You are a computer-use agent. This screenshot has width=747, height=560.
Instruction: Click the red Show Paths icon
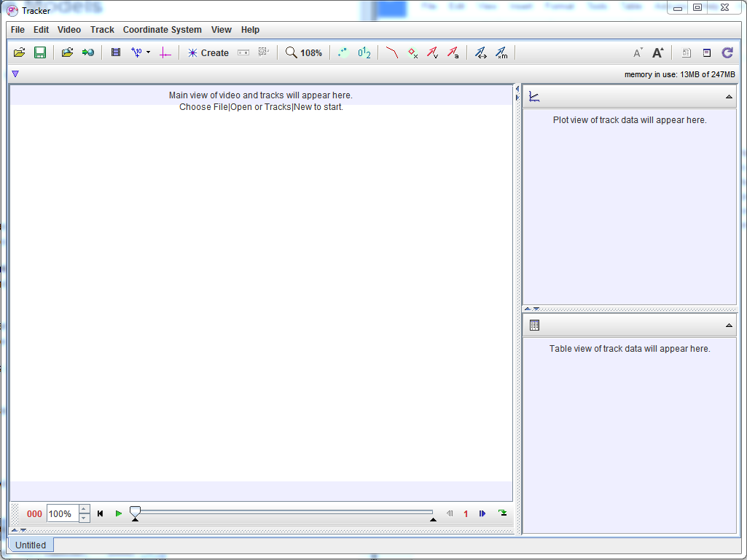(392, 52)
